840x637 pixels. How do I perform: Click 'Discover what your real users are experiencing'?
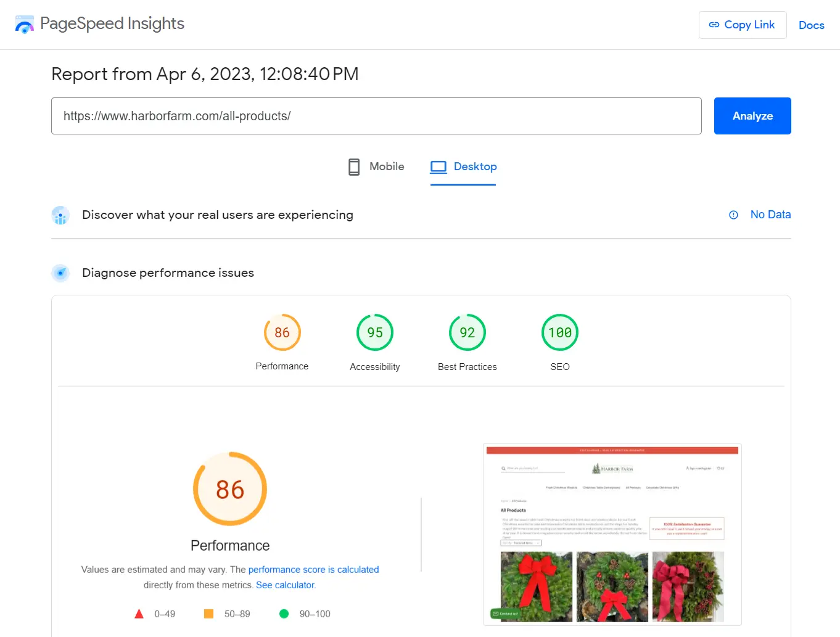tap(218, 215)
